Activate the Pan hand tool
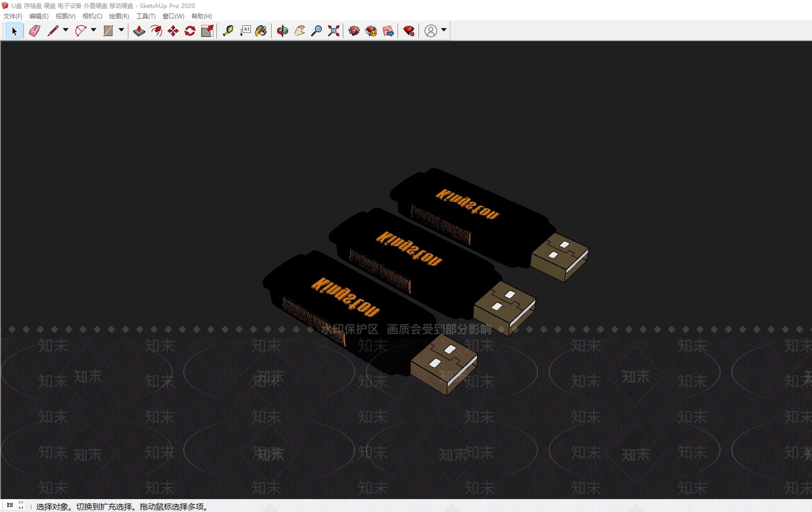The height and width of the screenshot is (512, 812). pyautogui.click(x=299, y=31)
